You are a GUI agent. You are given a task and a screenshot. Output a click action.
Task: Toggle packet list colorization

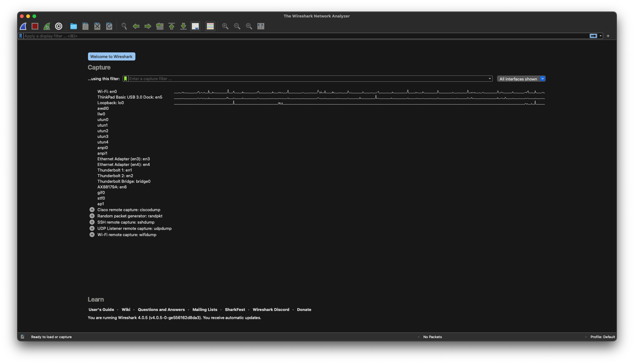210,27
